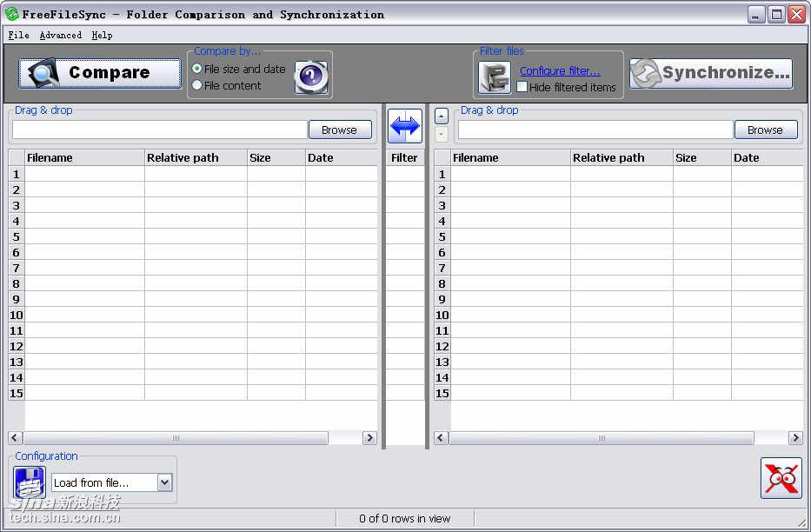Maximize the FreeFileSync window
This screenshot has width=811, height=532.
click(776, 15)
